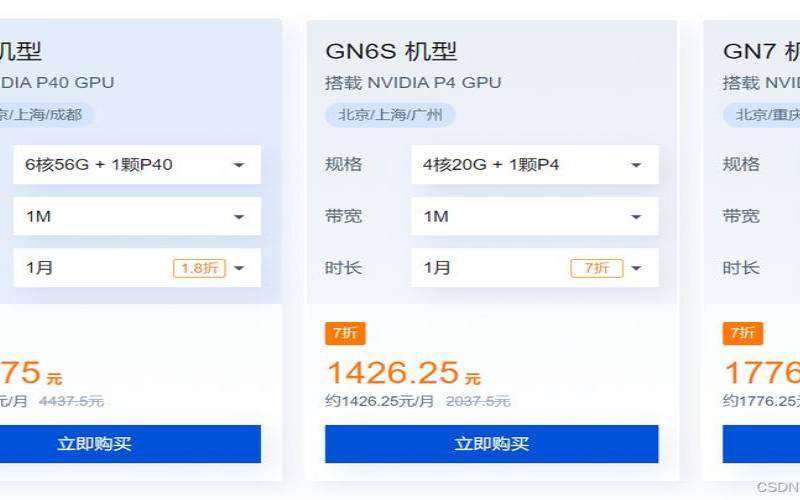The height and width of the screenshot is (500, 800).
Task: Expand the 4核20G + 1颗P4 spec dropdown
Action: click(x=534, y=164)
